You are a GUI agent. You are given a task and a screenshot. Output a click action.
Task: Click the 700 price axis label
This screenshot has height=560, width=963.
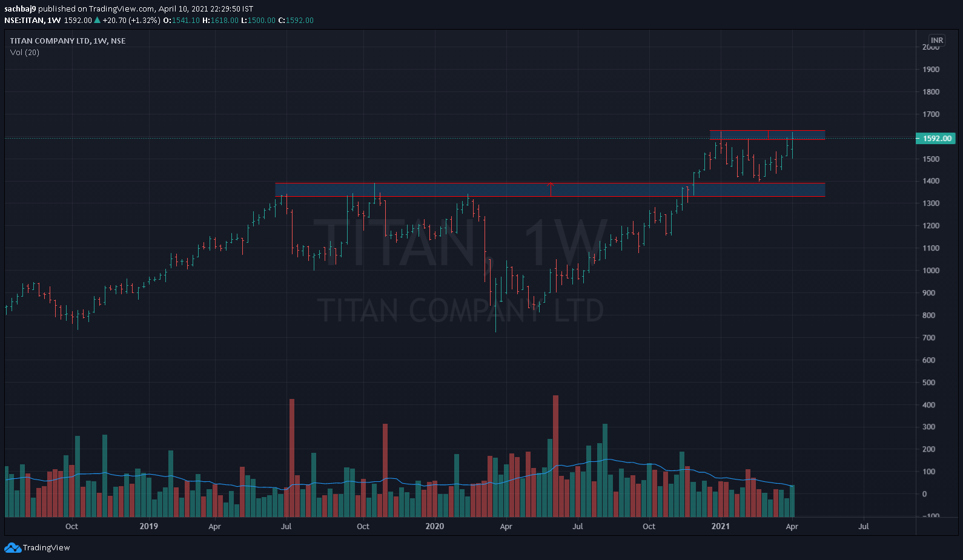tap(928, 338)
